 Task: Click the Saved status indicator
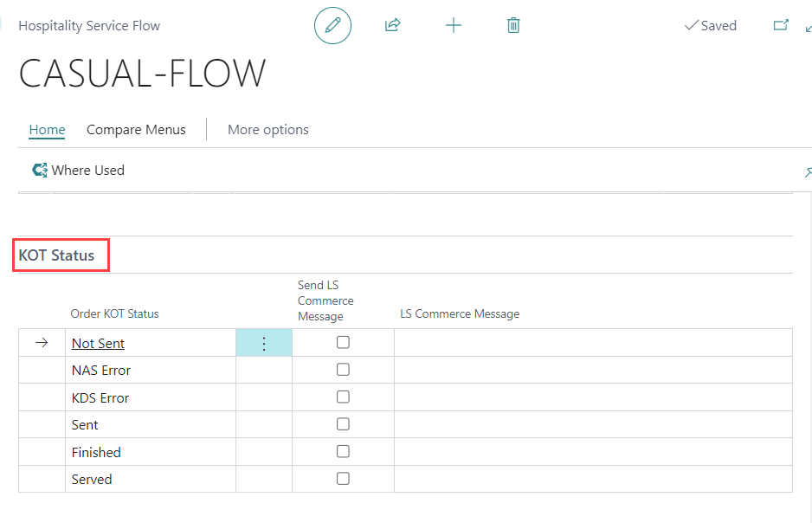711,26
